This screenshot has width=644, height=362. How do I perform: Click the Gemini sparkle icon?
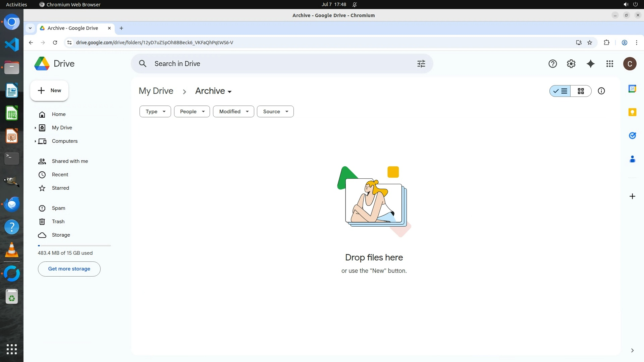click(591, 64)
